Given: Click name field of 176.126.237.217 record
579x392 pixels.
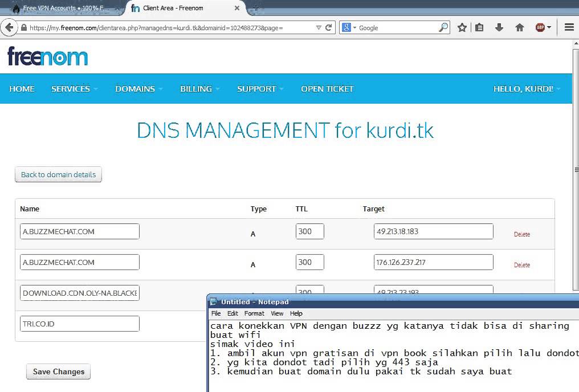Looking at the screenshot, I should [x=80, y=262].
